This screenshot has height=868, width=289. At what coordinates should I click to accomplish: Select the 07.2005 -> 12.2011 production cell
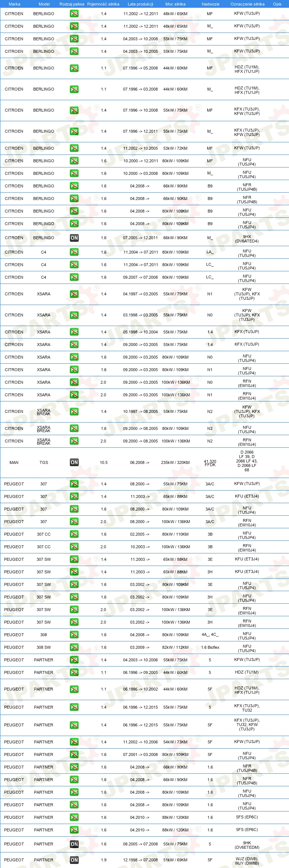pos(140,238)
